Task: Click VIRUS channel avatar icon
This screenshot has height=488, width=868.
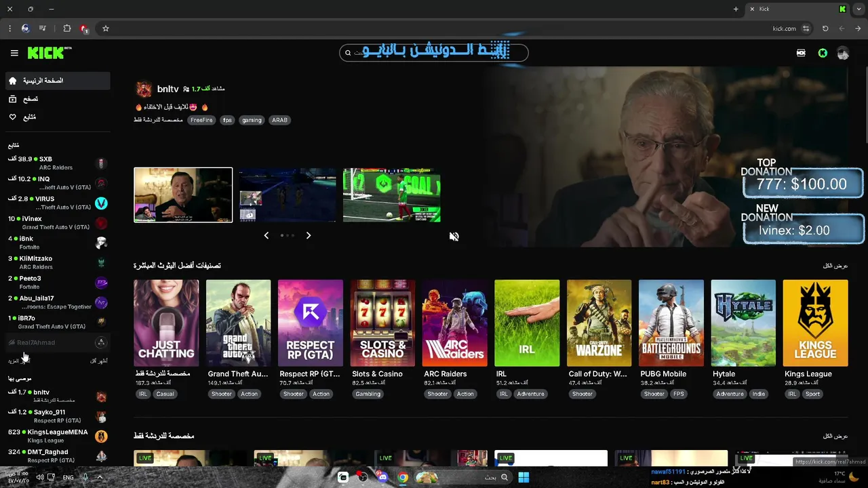Action: click(101, 203)
